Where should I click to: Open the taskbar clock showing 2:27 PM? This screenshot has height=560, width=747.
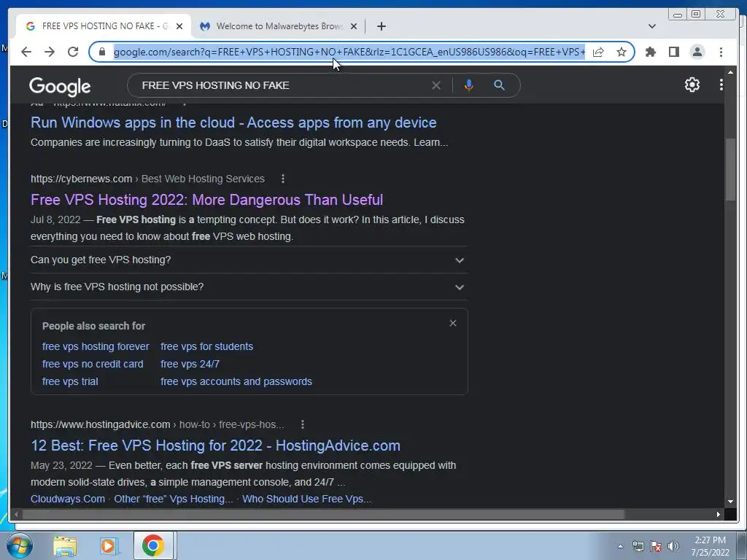(x=710, y=546)
